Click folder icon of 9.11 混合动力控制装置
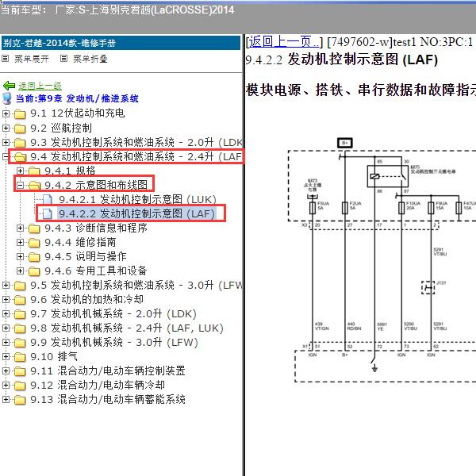The height and width of the screenshot is (476, 476). [x=20, y=371]
